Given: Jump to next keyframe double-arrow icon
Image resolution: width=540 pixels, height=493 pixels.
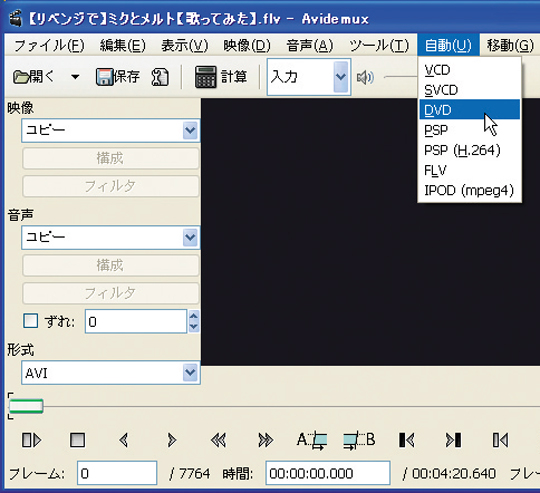Looking at the screenshot, I should [x=266, y=440].
